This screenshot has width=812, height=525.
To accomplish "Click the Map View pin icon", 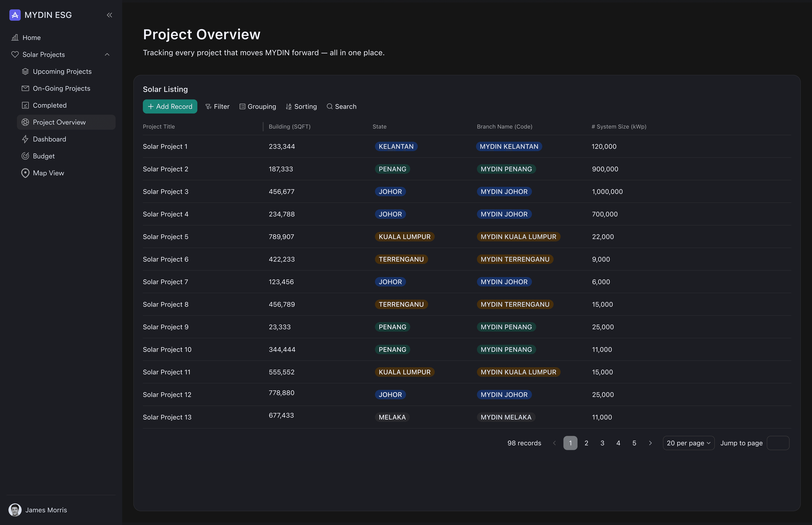I will tap(25, 173).
